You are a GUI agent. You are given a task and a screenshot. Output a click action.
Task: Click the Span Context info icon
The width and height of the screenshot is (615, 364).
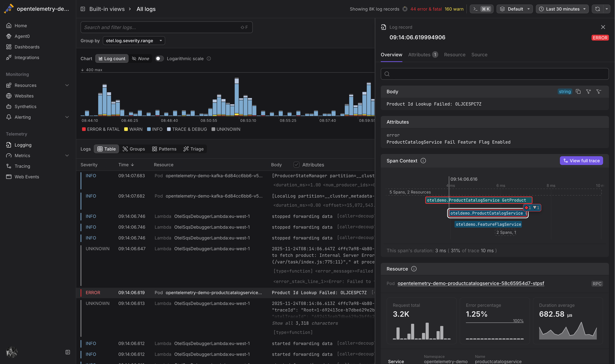click(x=423, y=161)
